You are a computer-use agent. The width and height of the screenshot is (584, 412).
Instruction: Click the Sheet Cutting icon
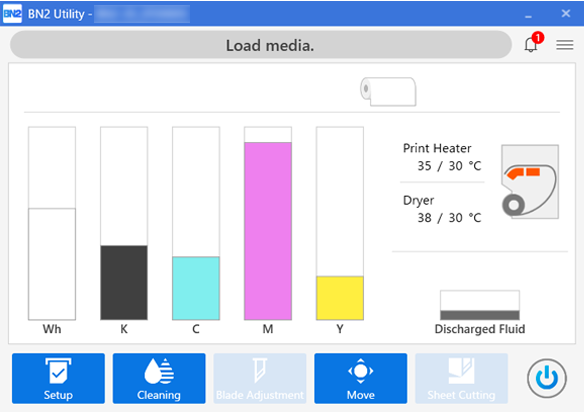[461, 370]
